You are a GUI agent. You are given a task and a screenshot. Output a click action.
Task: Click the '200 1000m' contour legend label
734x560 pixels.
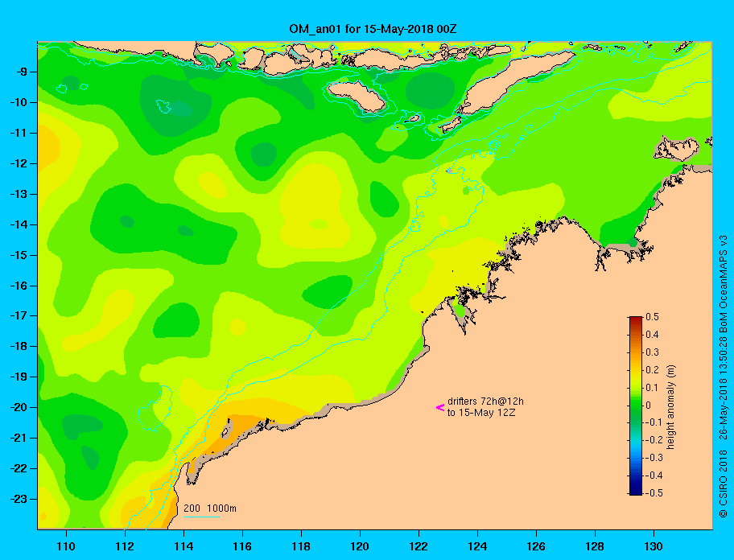coord(210,508)
